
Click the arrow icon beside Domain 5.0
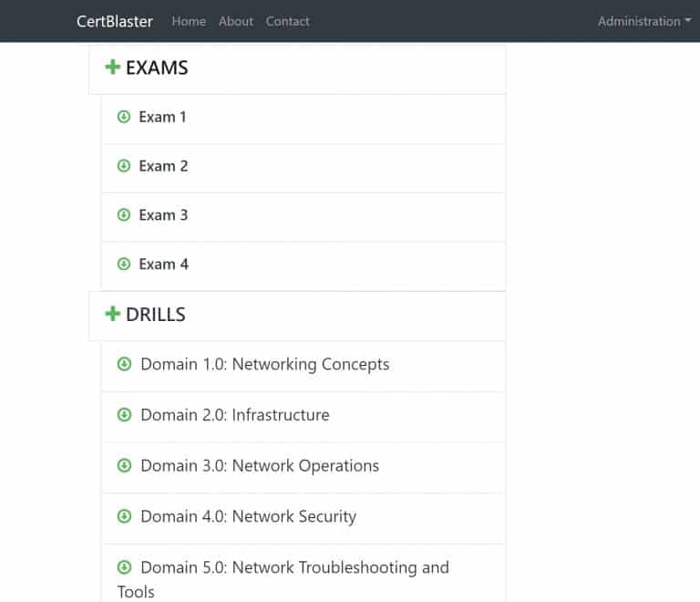125,567
